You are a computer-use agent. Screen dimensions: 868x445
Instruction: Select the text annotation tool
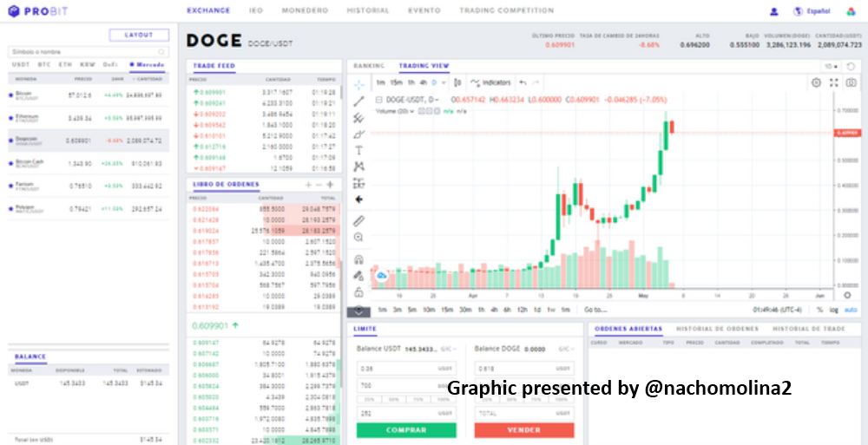[x=358, y=150]
